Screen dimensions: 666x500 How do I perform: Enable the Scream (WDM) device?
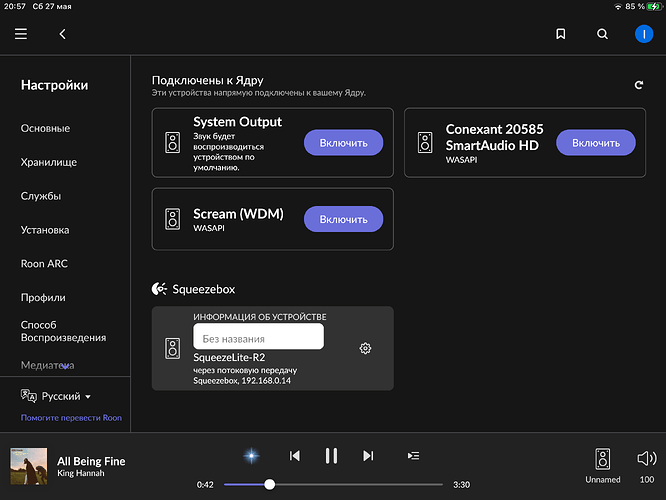pos(343,219)
